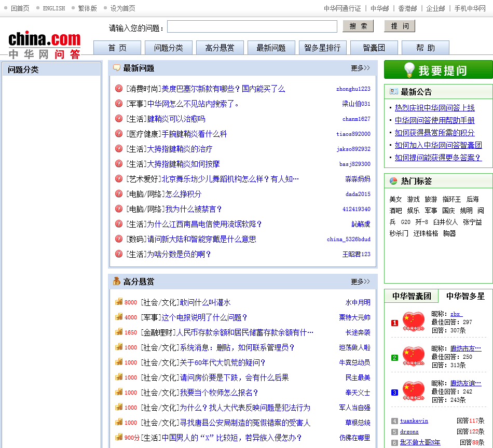Switch to ENGLISH version link
The height and width of the screenshot is (448, 493).
[54, 8]
